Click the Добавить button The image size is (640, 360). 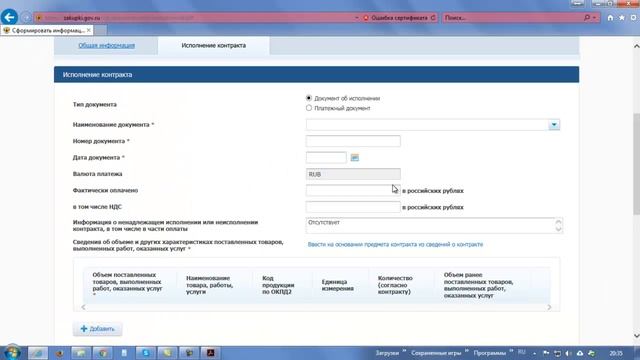[x=98, y=329]
